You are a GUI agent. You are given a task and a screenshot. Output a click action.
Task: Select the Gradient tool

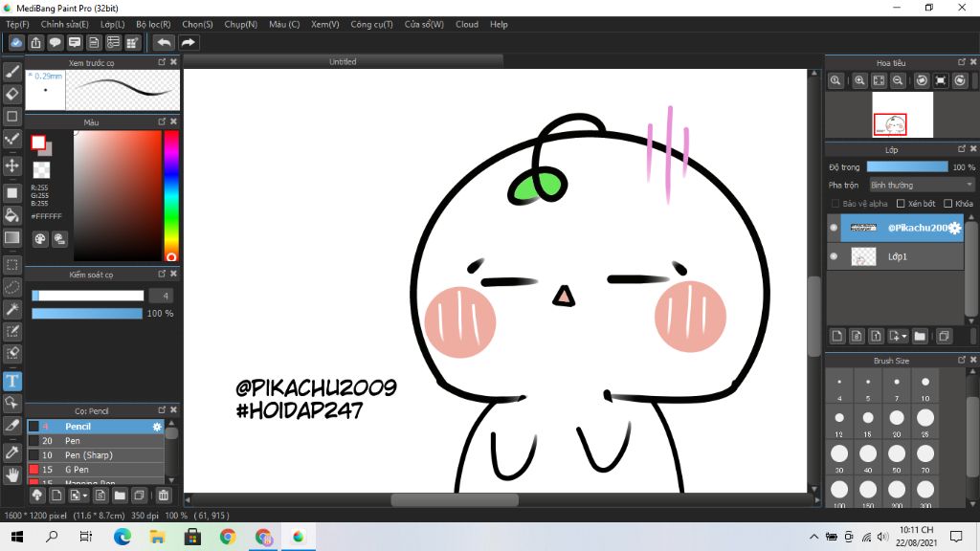point(11,237)
